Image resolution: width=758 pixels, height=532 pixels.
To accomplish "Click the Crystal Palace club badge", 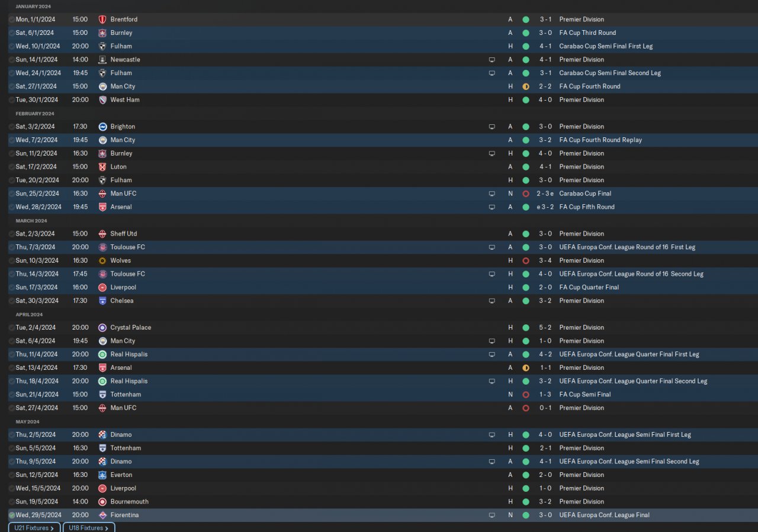I will point(102,328).
